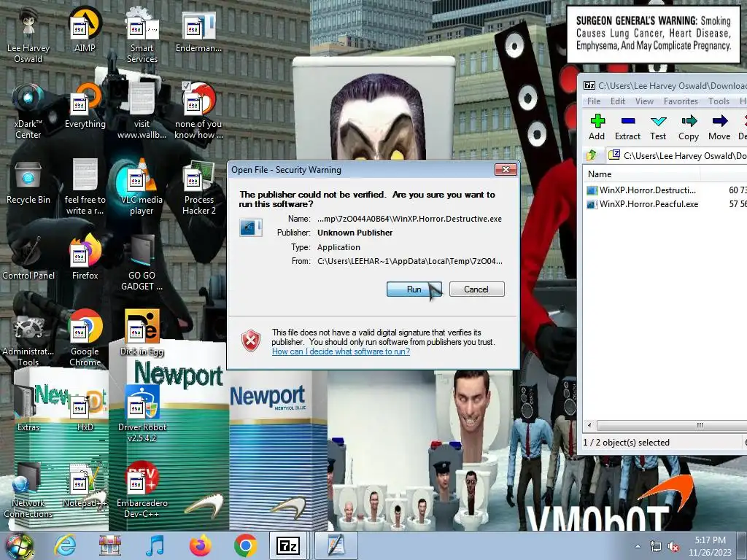
Task: Open the Tools menu in 7-Zip
Action: point(719,101)
